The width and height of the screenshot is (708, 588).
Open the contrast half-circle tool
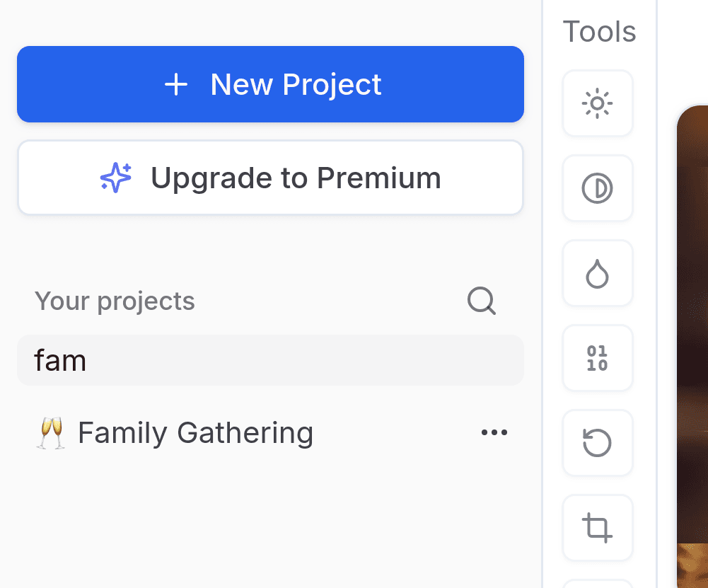tap(598, 188)
